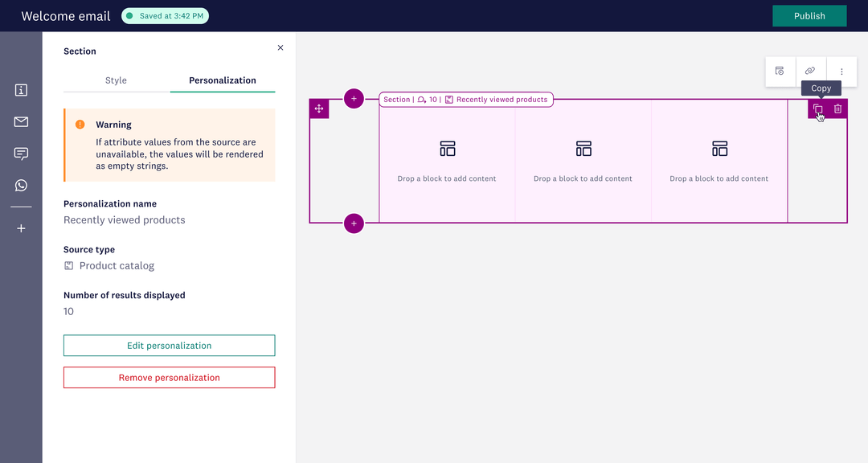Image resolution: width=868 pixels, height=463 pixels.
Task: Close the Section settings panel
Action: pos(280,47)
